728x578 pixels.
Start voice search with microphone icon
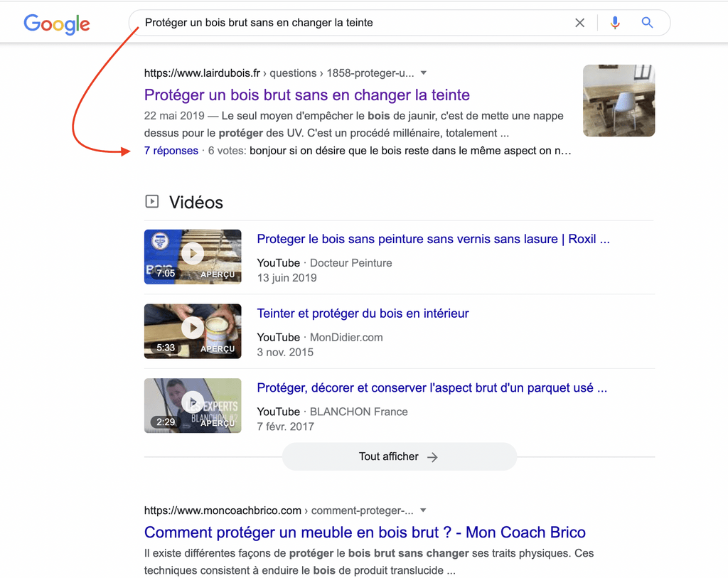pyautogui.click(x=615, y=23)
